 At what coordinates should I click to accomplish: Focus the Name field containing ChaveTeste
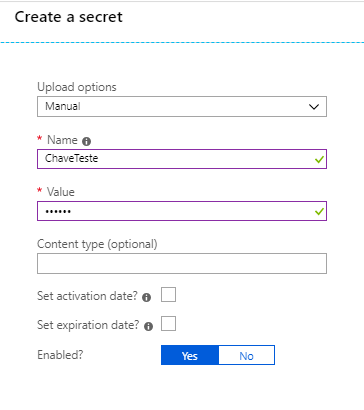[x=182, y=159]
